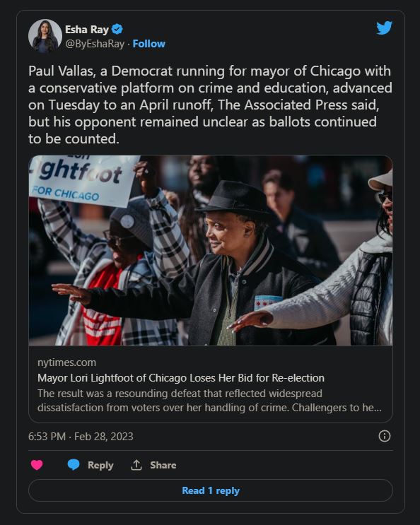Open the tweet info circle icon

pyautogui.click(x=384, y=436)
